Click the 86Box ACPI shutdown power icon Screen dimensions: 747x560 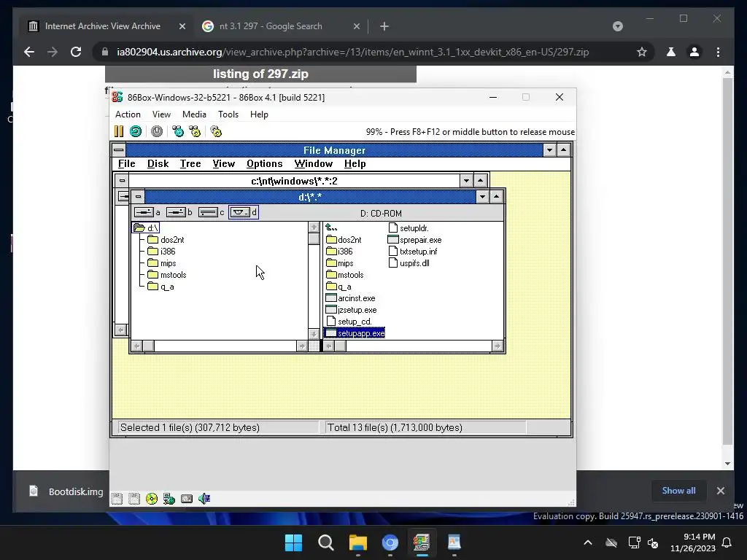(x=157, y=131)
